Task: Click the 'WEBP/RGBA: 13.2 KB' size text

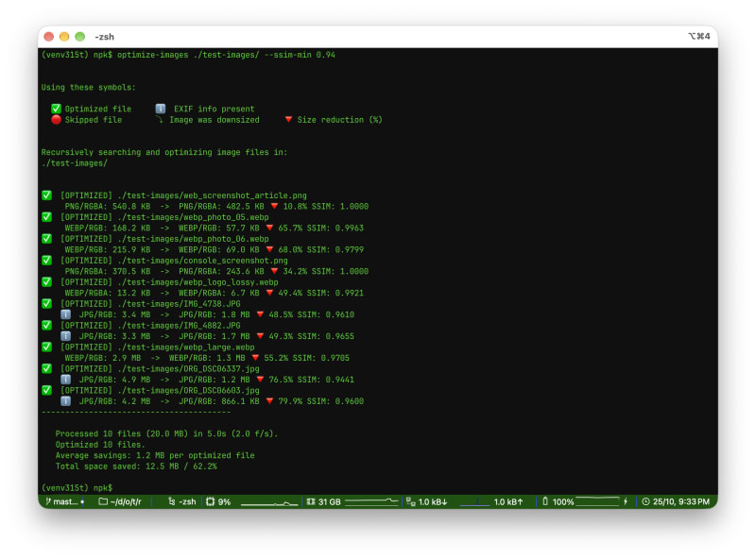Action: (108, 293)
